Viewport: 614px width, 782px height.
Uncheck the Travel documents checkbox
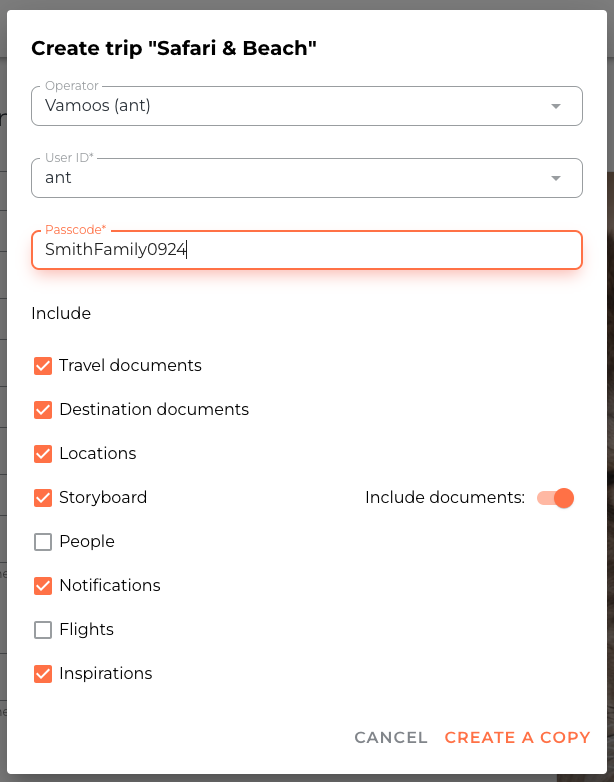pyautogui.click(x=43, y=366)
